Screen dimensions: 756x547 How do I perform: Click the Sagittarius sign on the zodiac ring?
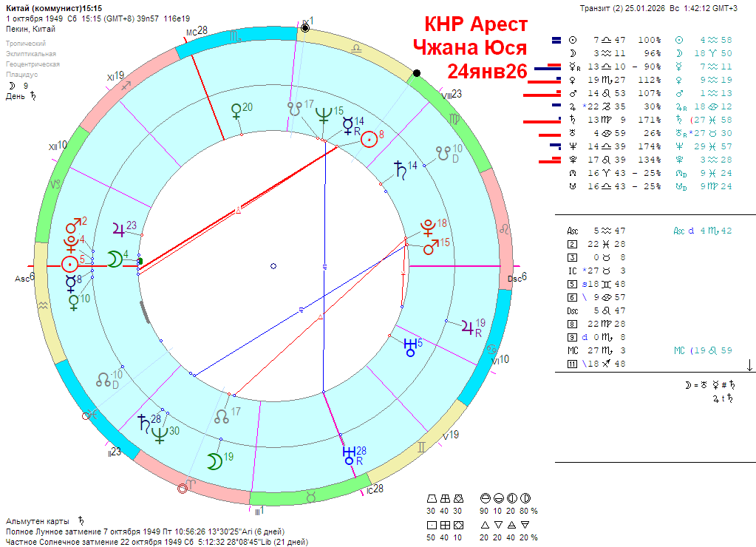click(x=126, y=86)
